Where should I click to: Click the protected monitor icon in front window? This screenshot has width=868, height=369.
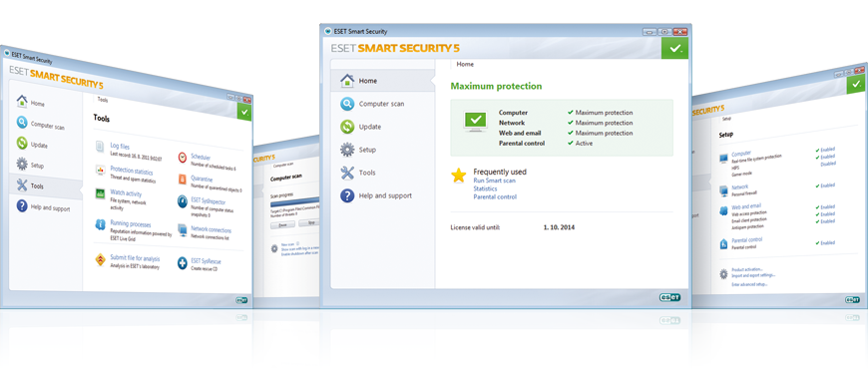pyautogui.click(x=475, y=121)
